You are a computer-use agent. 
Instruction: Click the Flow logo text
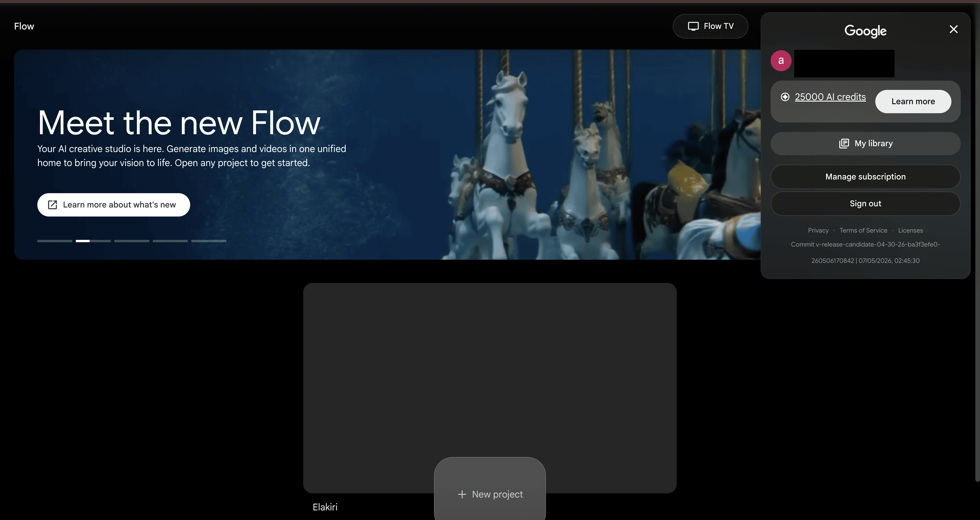coord(24,26)
